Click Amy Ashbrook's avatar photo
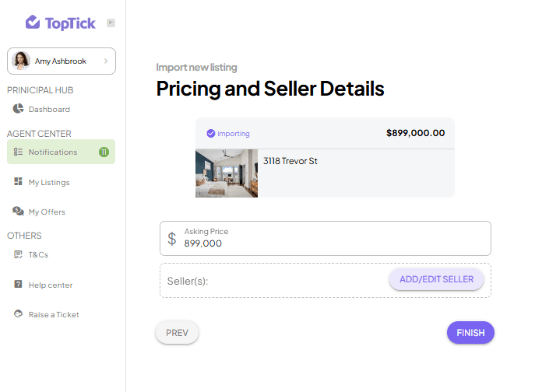This screenshot has width=535, height=392. tap(21, 61)
